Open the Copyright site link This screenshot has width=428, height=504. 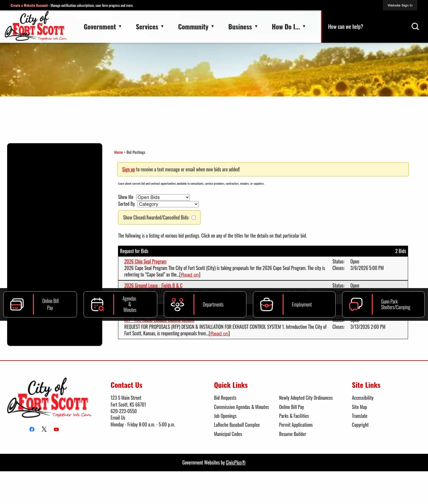tap(360, 425)
